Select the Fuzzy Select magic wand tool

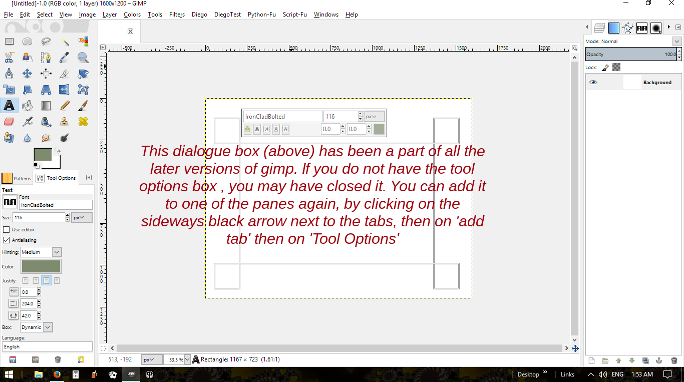pyautogui.click(x=65, y=42)
